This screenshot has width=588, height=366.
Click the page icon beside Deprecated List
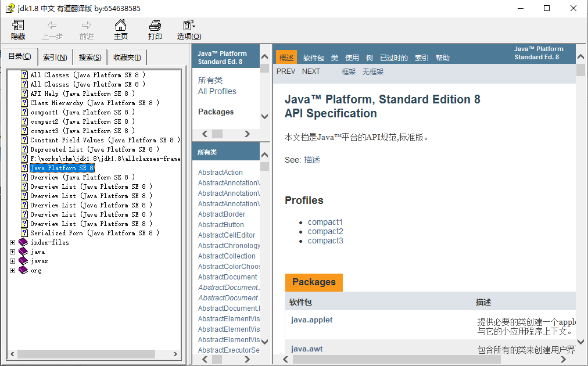24,149
